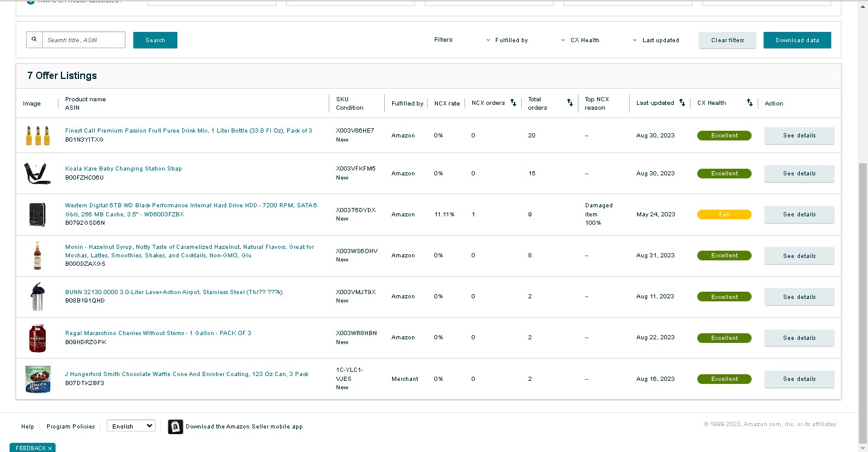Image resolution: width=868 pixels, height=452 pixels.
Task: Focus the Search title, ASIN input field
Action: click(x=84, y=40)
